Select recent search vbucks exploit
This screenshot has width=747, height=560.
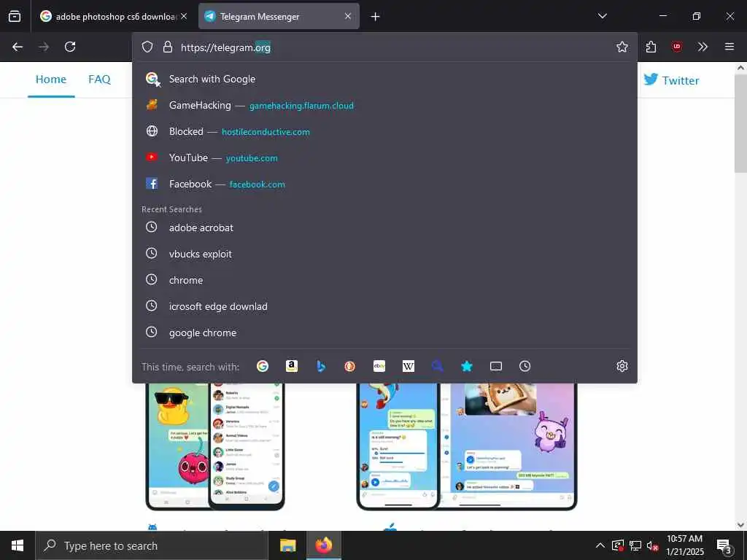coord(384,254)
